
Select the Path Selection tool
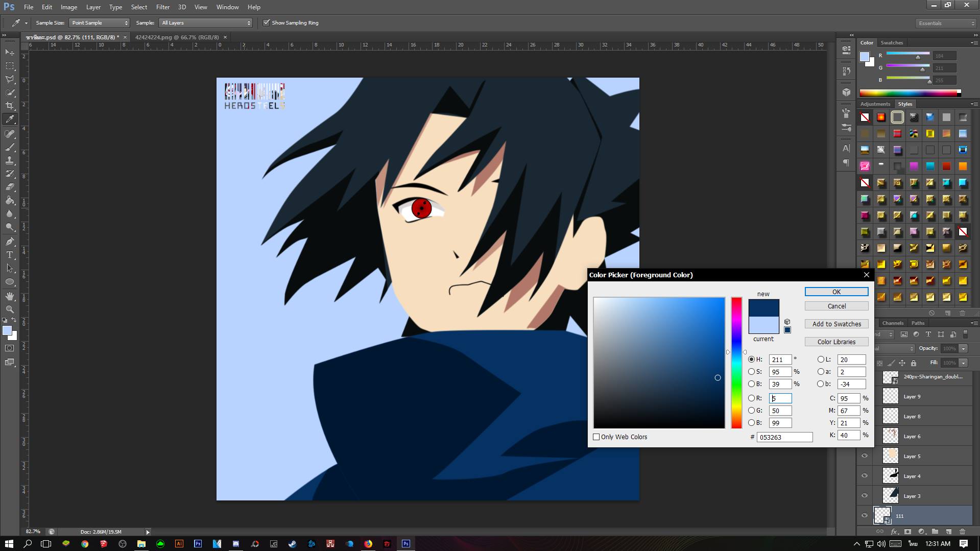(10, 268)
